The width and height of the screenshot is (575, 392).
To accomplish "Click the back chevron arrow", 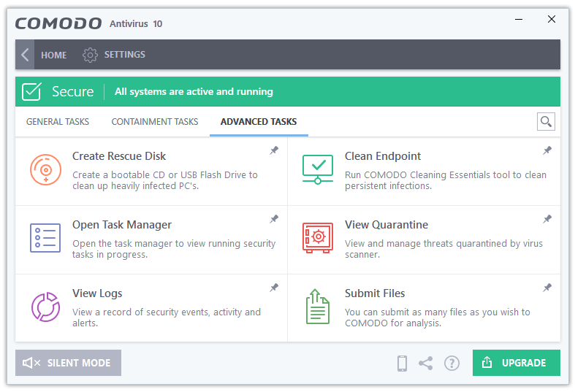I will click(25, 55).
